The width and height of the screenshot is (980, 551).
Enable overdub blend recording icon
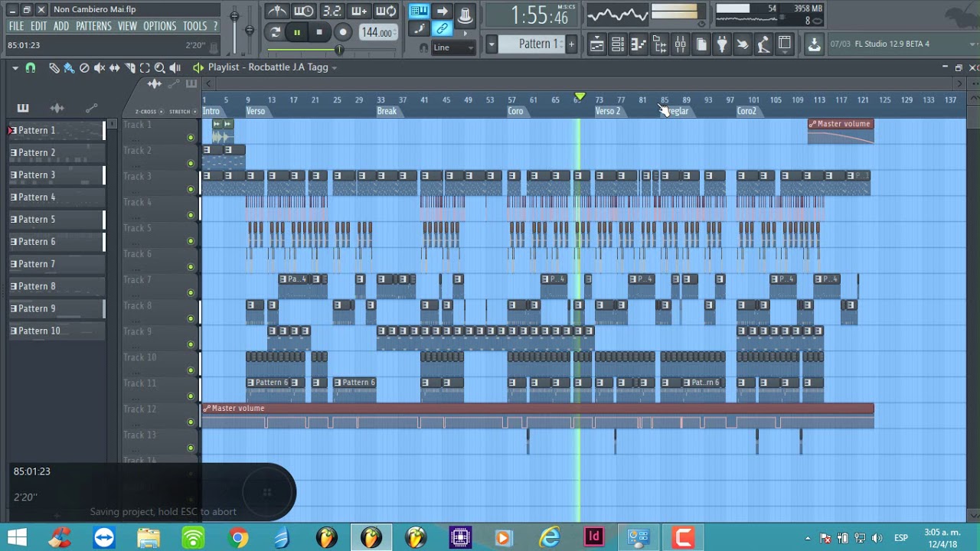(x=358, y=11)
